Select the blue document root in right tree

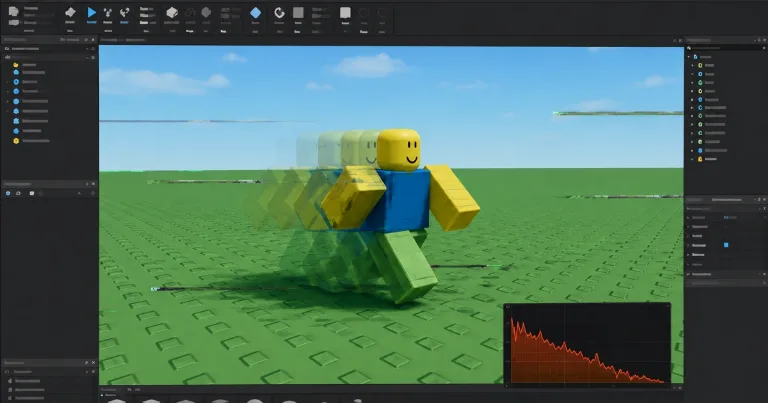696,57
